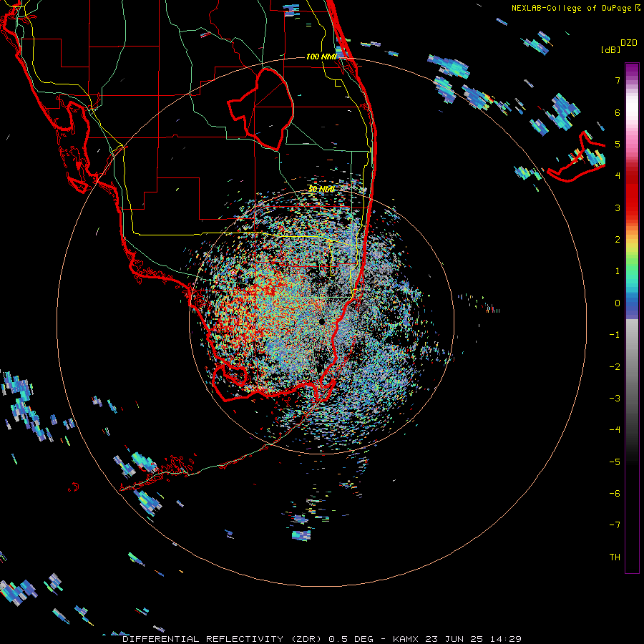Click the -7 label on the scale

pos(615,525)
